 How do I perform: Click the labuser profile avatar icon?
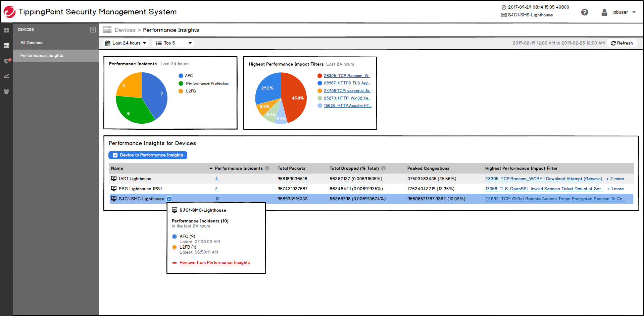coord(604,12)
